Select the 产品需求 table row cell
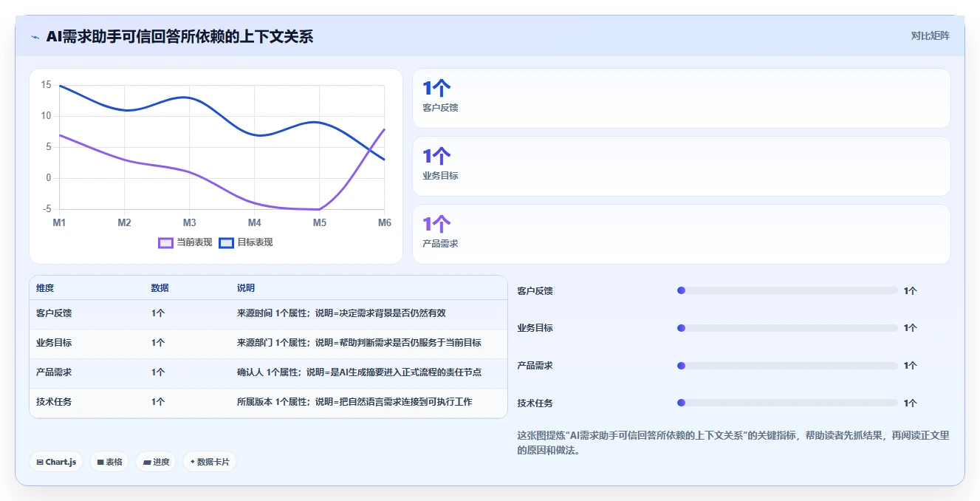Image resolution: width=980 pixels, height=501 pixels. (54, 372)
